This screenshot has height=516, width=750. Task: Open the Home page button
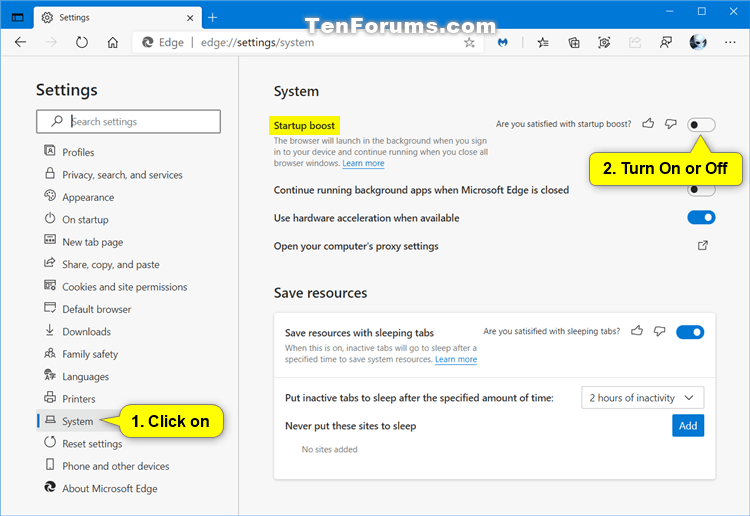coord(113,43)
